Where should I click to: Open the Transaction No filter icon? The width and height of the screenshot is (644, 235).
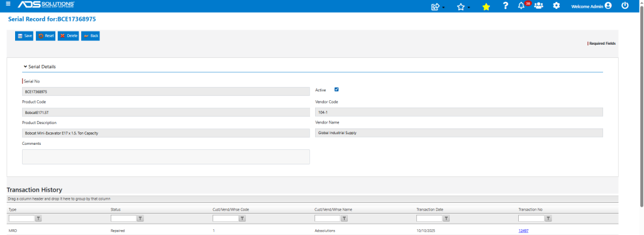click(x=548, y=219)
